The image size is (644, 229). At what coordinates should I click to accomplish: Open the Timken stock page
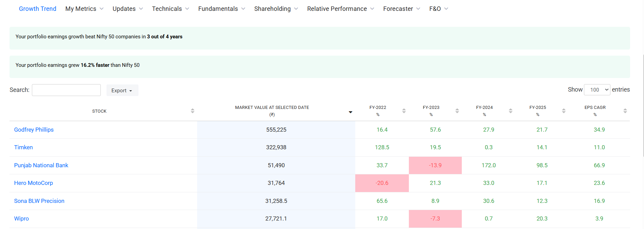(23, 147)
